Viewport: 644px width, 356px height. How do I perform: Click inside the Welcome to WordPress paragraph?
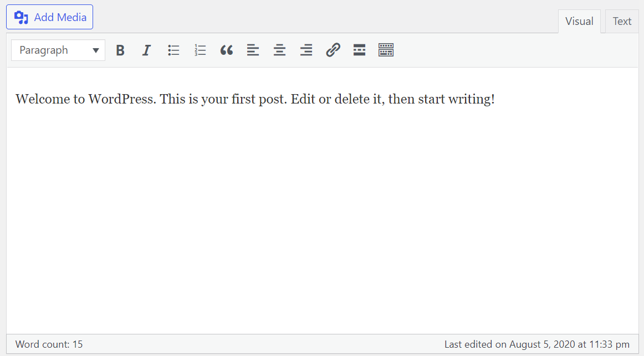click(x=255, y=99)
